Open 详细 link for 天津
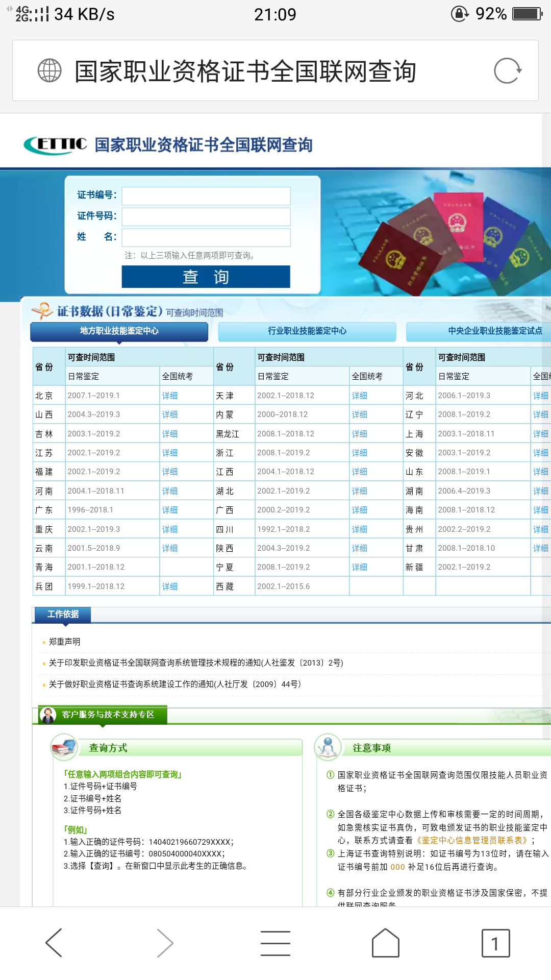Screen dimensions: 551x980 point(360,396)
